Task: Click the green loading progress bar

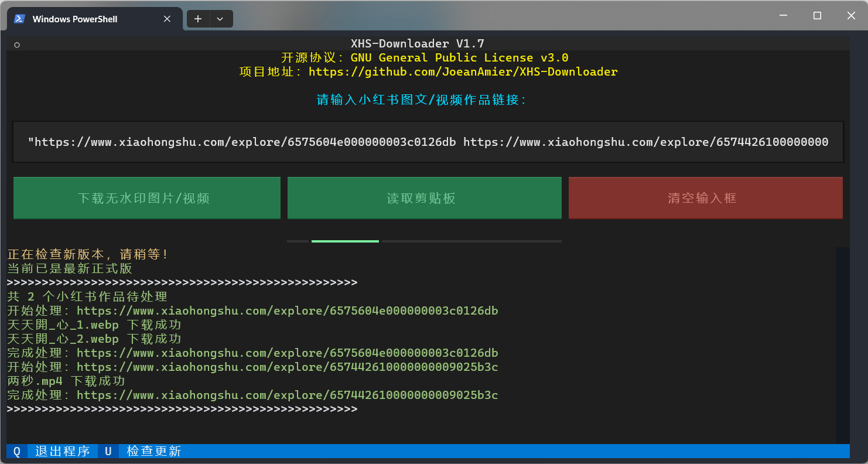Action: point(345,241)
